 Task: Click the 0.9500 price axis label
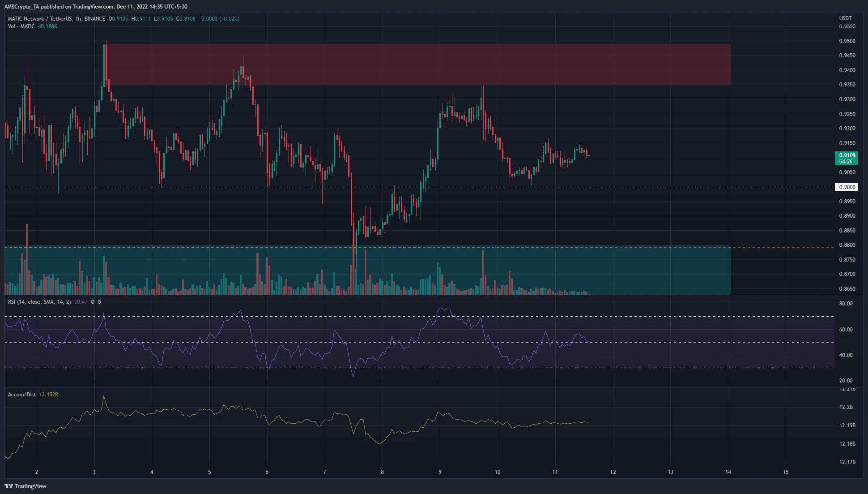[x=847, y=41]
